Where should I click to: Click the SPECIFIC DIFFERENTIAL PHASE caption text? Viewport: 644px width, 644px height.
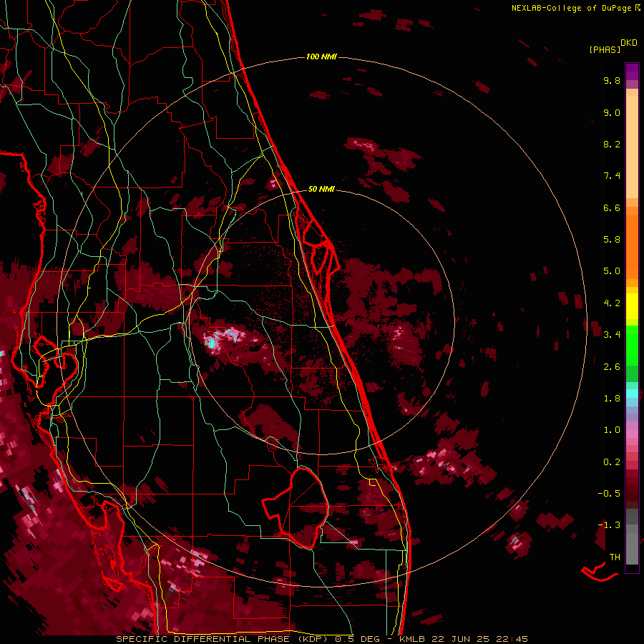203,639
